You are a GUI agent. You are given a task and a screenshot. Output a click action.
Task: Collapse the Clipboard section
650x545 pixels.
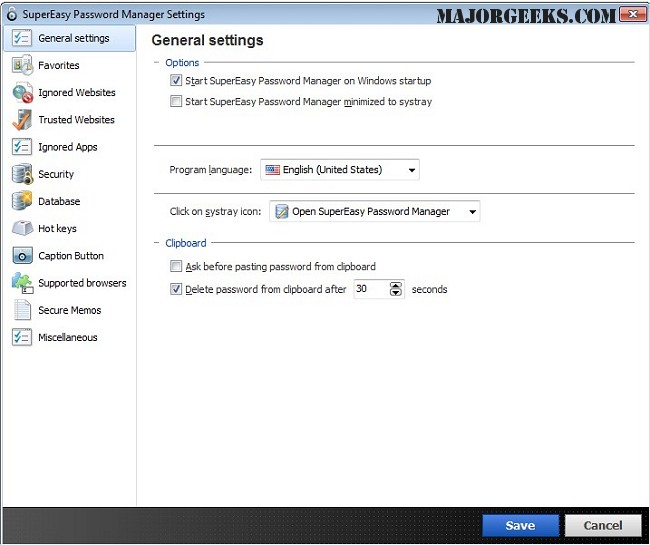point(157,243)
